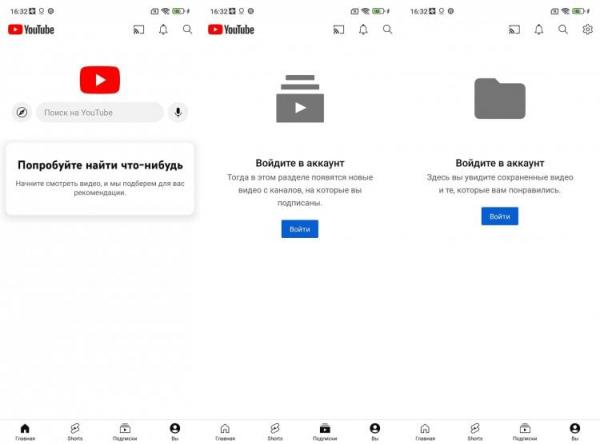Click the 'Начните смотреть видео' recommendation text
600x444 pixels.
point(100,188)
